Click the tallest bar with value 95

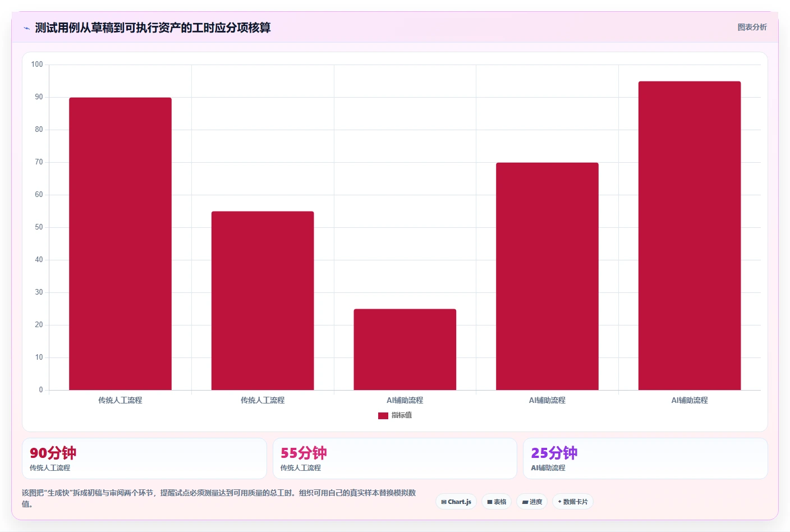click(690, 236)
